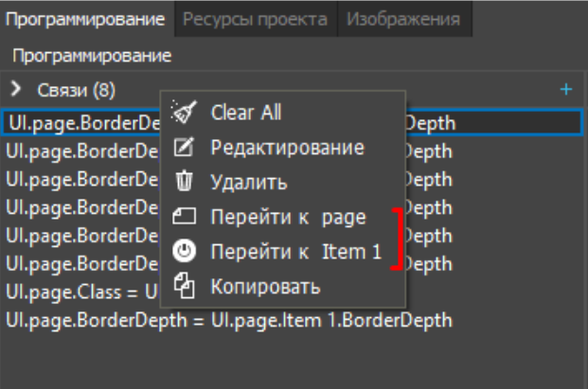588x389 pixels.
Task: Select the top Программирование tab
Action: click(85, 19)
